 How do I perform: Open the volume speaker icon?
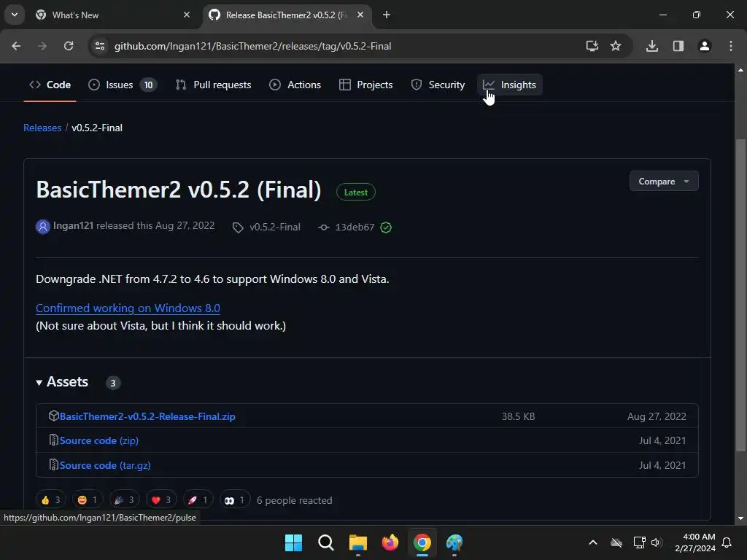pos(657,542)
